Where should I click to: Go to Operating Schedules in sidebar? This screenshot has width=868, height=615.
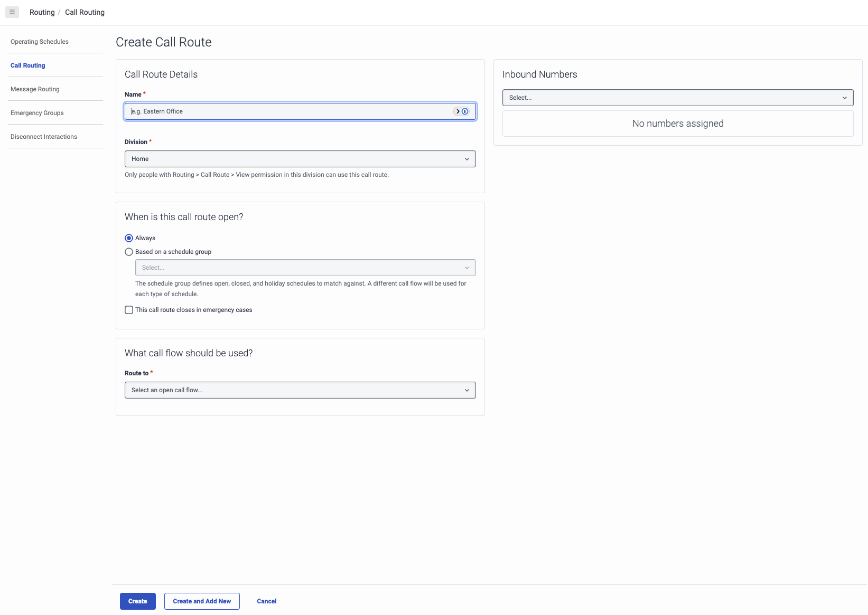click(40, 42)
